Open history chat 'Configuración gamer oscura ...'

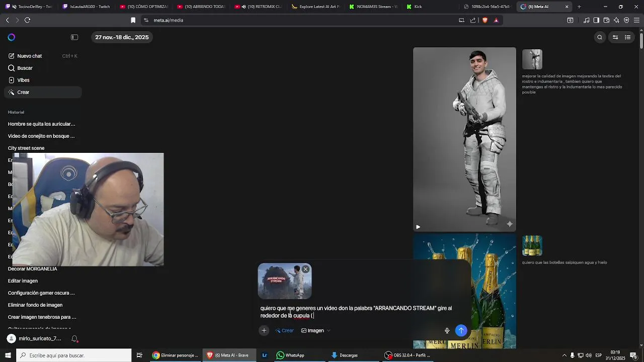click(x=41, y=293)
